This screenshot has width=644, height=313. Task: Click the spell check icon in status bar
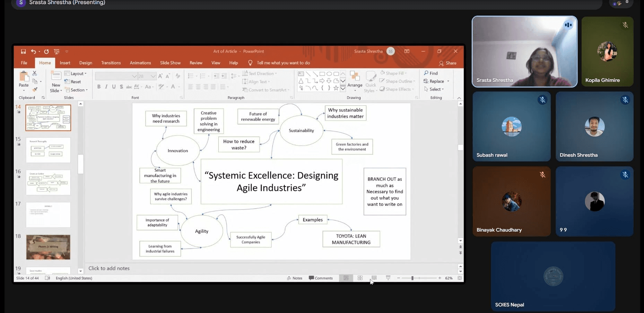tap(47, 278)
